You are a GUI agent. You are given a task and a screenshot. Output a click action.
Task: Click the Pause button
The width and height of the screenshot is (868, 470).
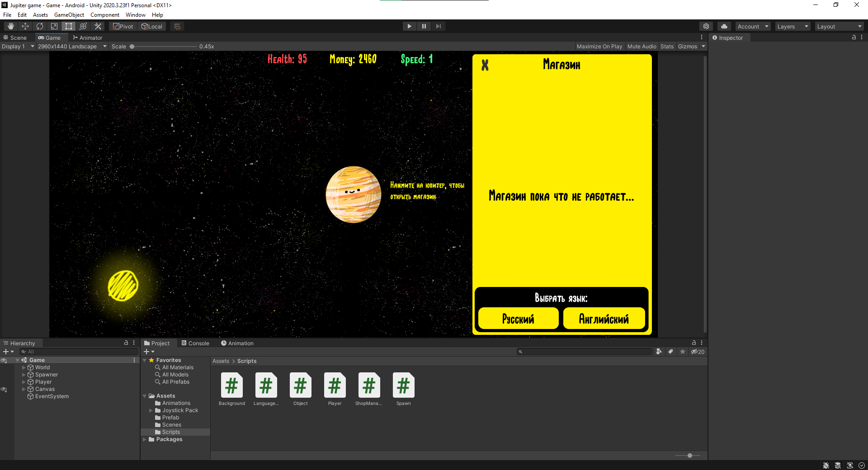pos(424,26)
